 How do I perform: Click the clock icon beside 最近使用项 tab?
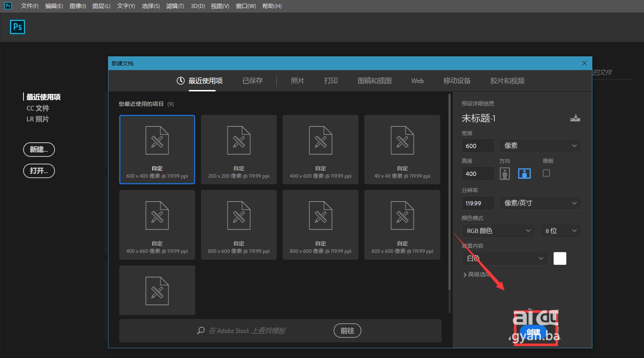point(180,81)
